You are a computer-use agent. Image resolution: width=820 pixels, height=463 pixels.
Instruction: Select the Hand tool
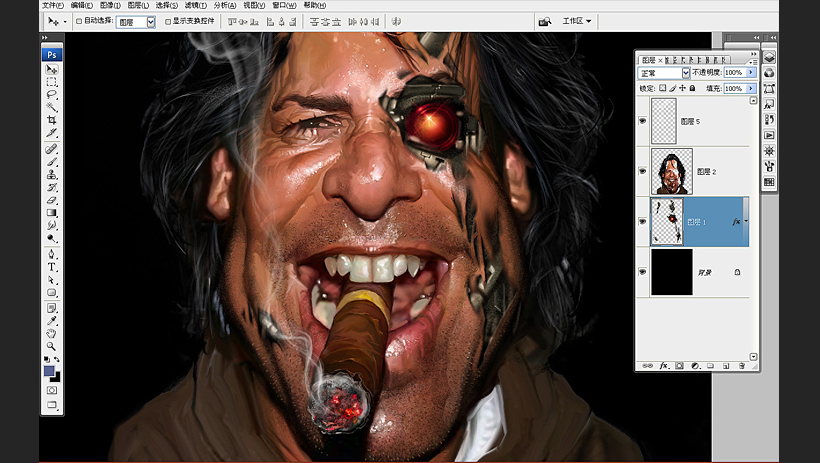pos(52,333)
